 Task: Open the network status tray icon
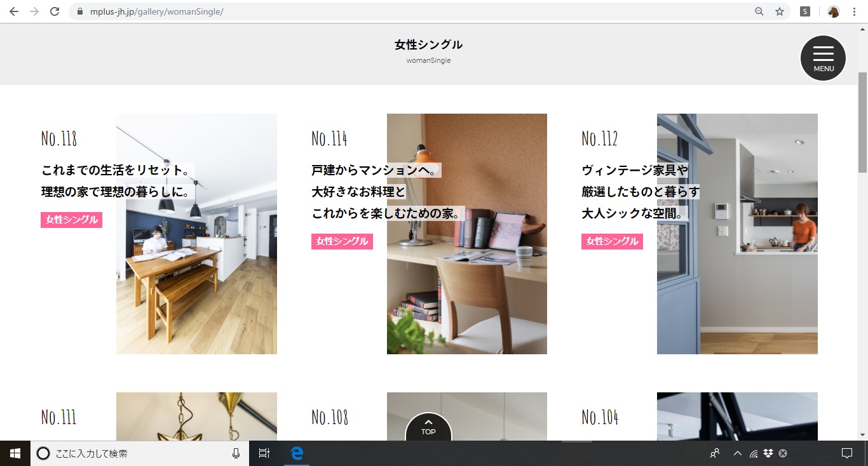[754, 453]
